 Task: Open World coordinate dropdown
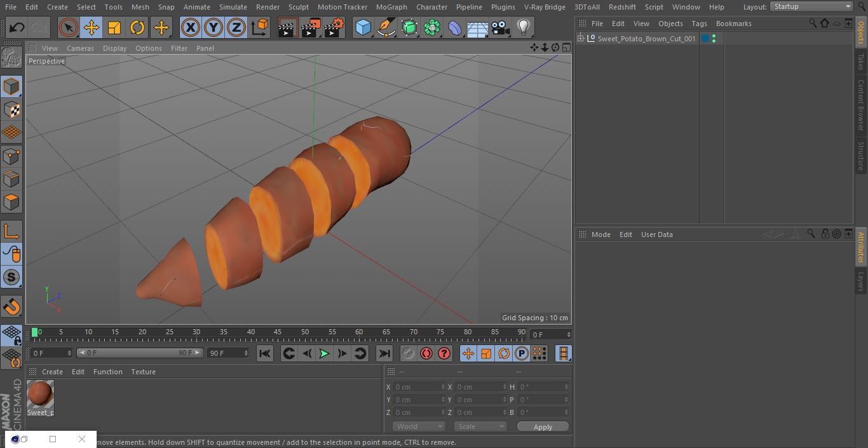pyautogui.click(x=418, y=426)
